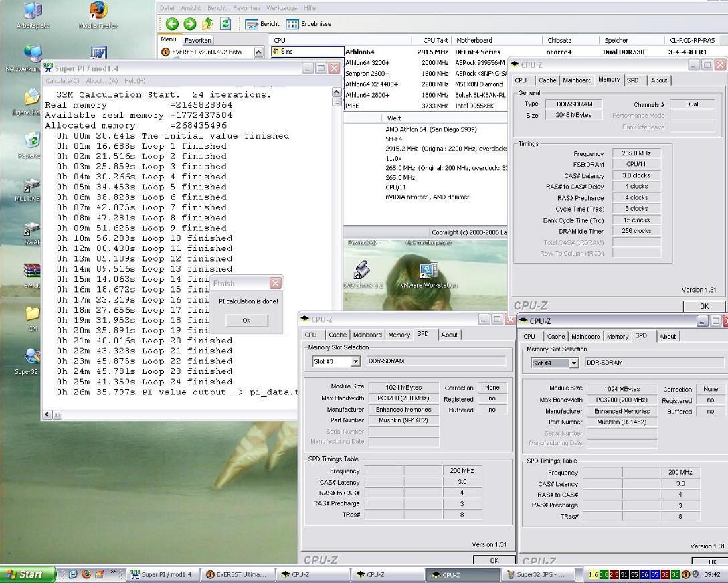The image size is (728, 583).
Task: Select Arbeitsplatz desktop icon
Action: coord(33,15)
